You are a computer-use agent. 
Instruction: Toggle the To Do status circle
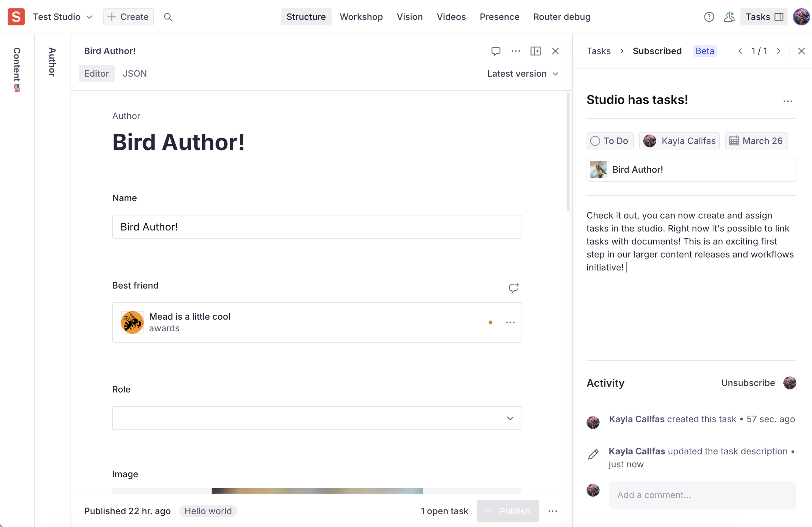point(595,141)
